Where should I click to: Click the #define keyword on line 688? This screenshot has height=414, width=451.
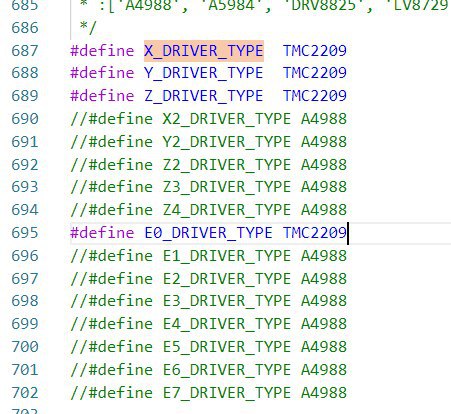coord(102,73)
